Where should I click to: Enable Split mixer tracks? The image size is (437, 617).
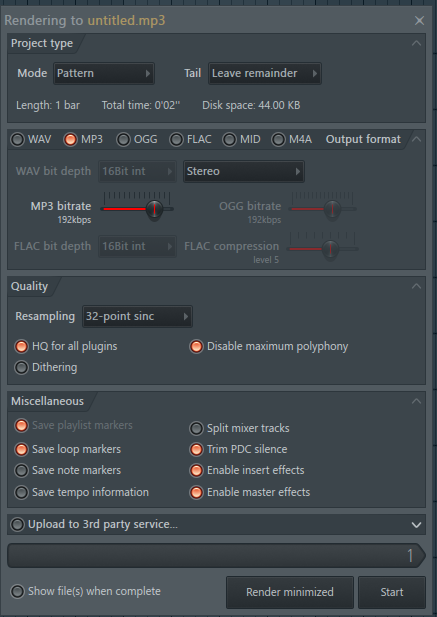tap(196, 428)
